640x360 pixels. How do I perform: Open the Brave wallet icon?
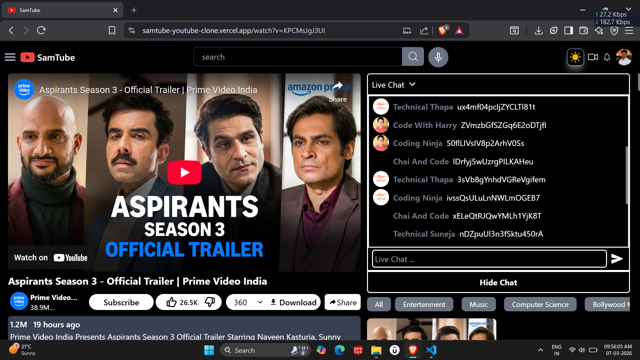point(583,30)
